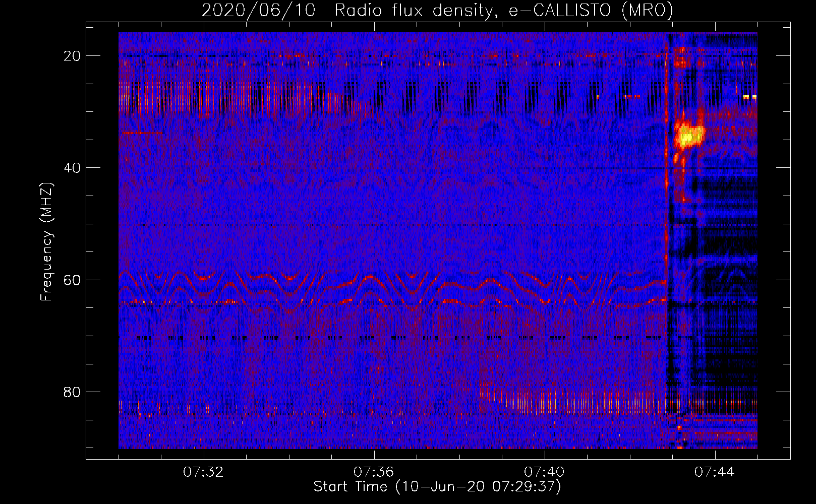Click the 20 frequency tick label
This screenshot has height=504, width=816.
[73, 56]
